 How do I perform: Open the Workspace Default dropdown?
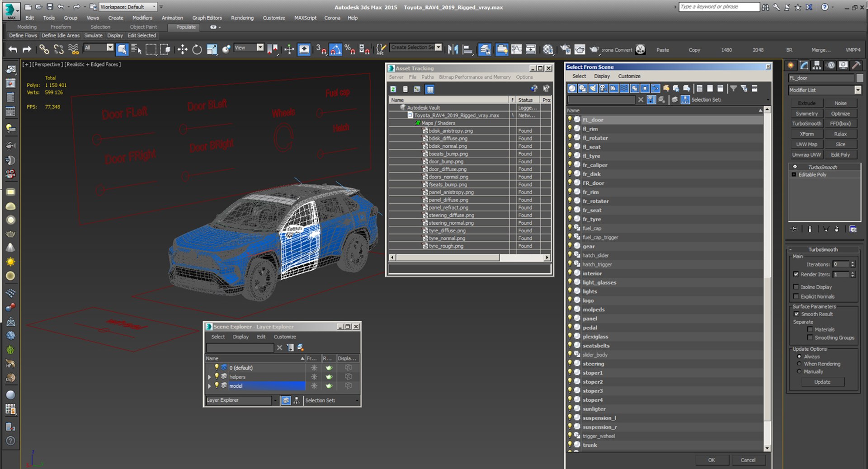(154, 7)
